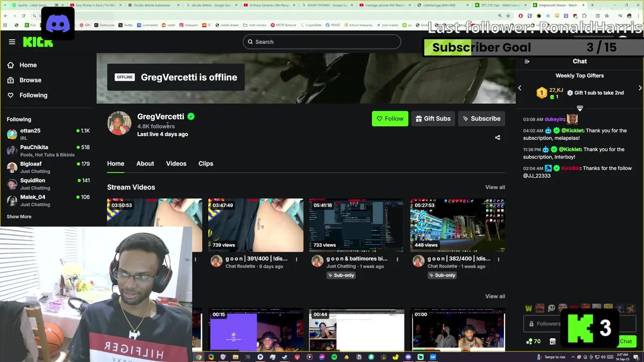Switch to the Clips tab

(206, 163)
